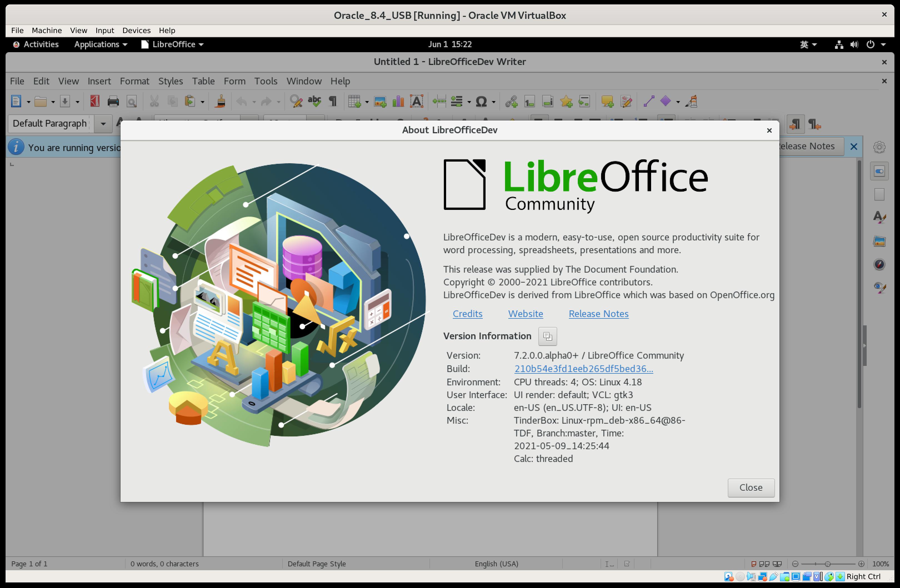Viewport: 900px width, 588px height.
Task: Click the Insert Bookmark star icon
Action: (x=566, y=101)
